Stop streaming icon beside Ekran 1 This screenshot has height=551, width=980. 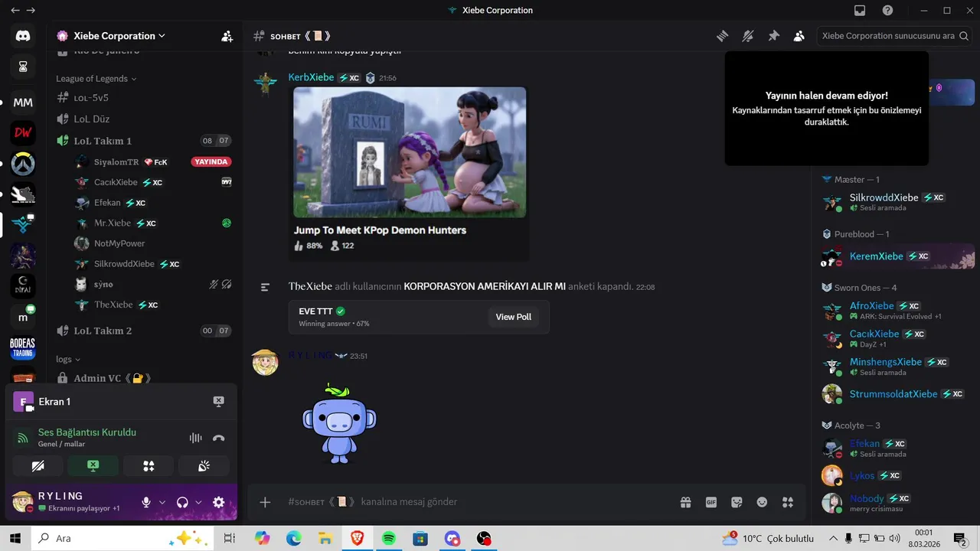[x=218, y=402]
